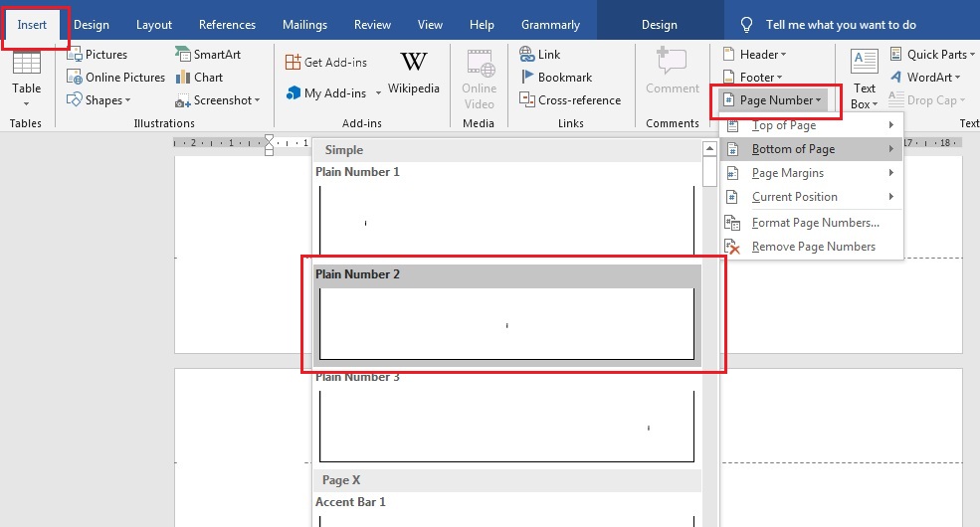The image size is (980, 527).
Task: Open the Footer dropdown
Action: [752, 78]
